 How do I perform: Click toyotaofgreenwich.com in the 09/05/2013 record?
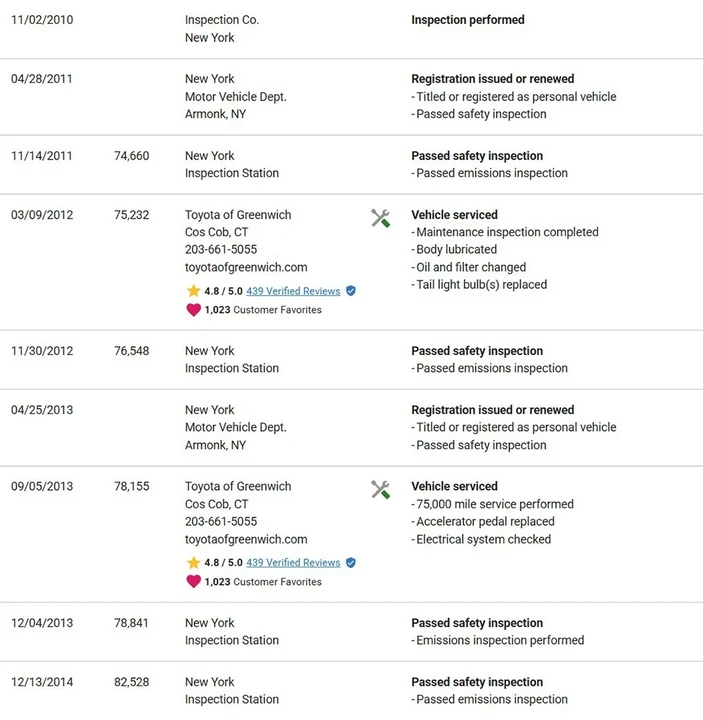coord(246,539)
